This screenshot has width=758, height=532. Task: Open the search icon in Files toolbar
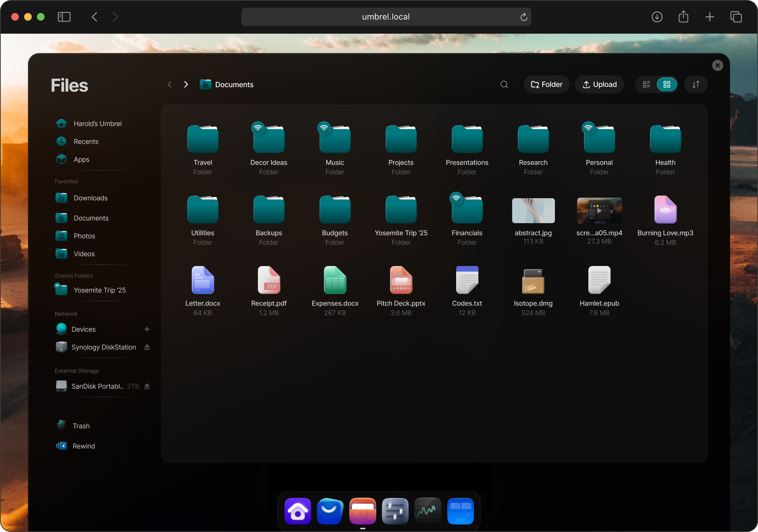(504, 84)
